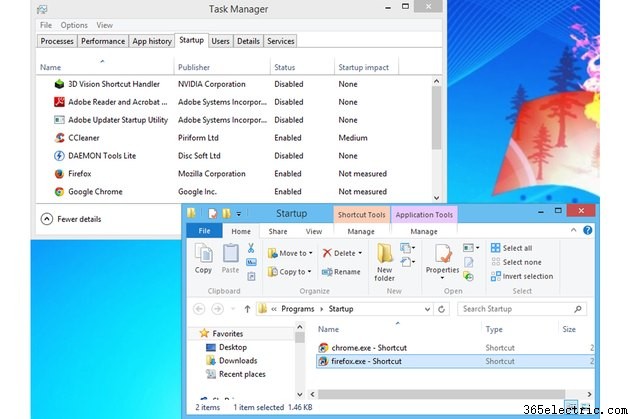Viewport: 630px width, 419px height.
Task: Click the Back navigation arrow in Explorer
Action: pos(199,309)
